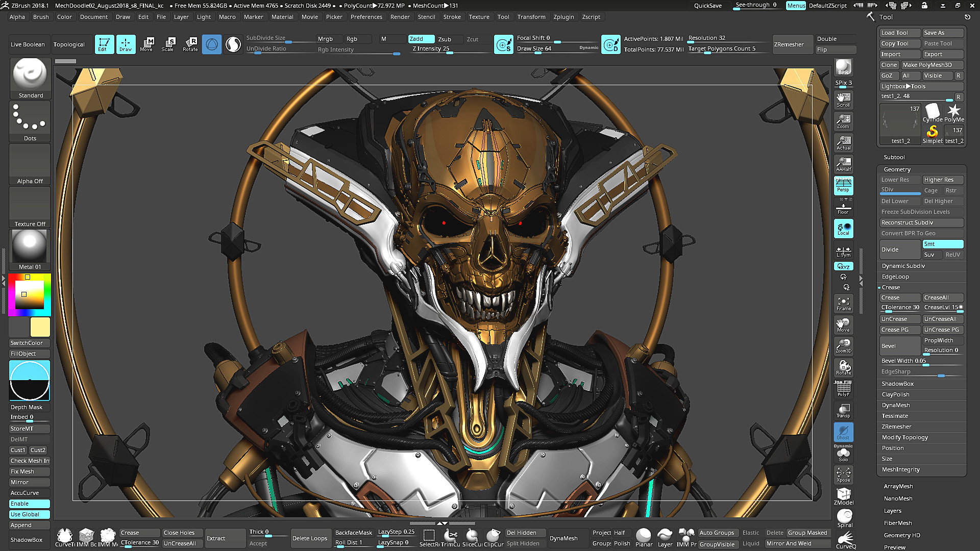The height and width of the screenshot is (551, 980).
Task: Open the Transform menu
Action: (531, 17)
